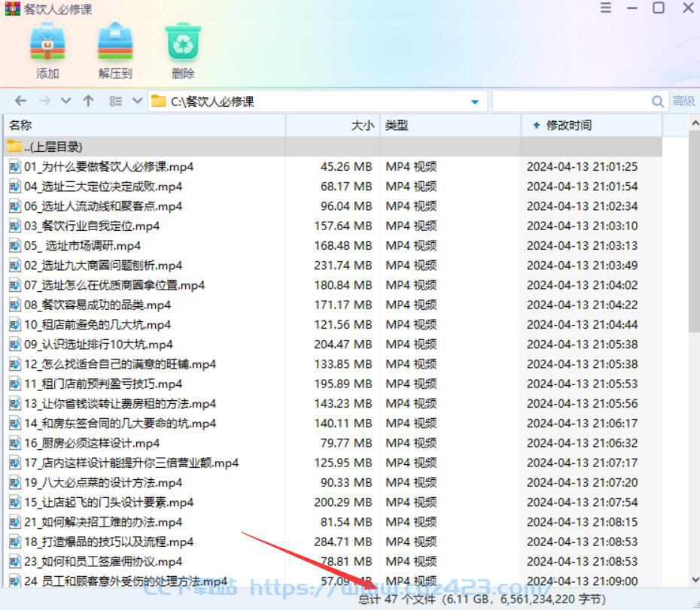The image size is (700, 610).
Task: Open the hamburger menu in title bar
Action: pyautogui.click(x=606, y=8)
